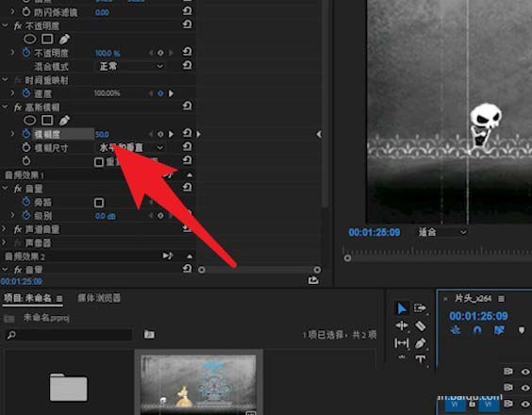Collapse the 高斯模糊 effect group
Viewport: 532px width, 415px height.
(5, 107)
